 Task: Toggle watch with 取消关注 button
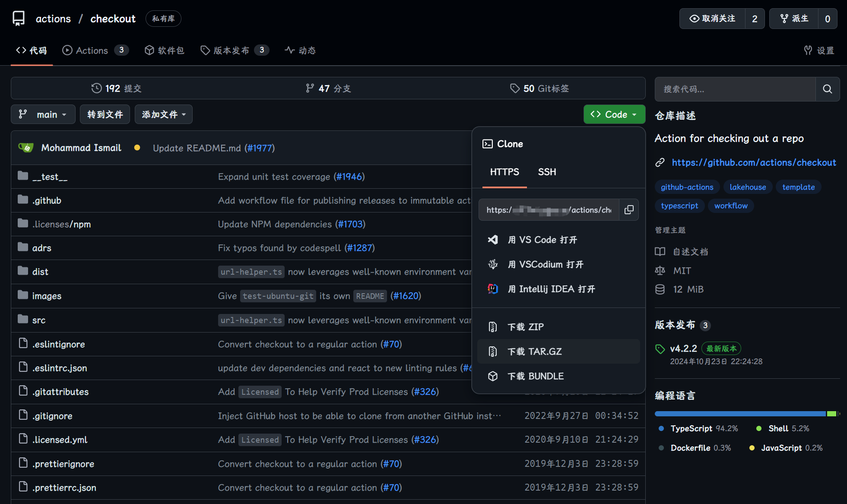[x=712, y=19]
